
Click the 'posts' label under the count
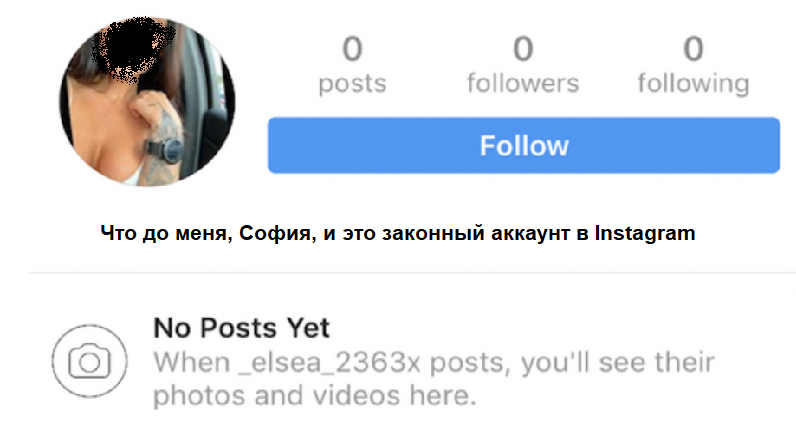pos(352,84)
